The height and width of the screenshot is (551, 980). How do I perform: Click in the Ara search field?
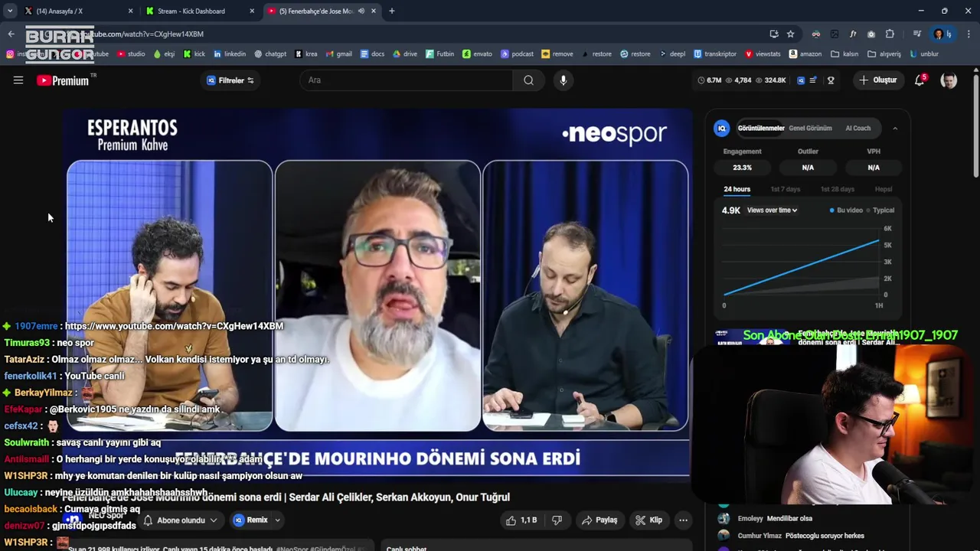[x=407, y=80]
